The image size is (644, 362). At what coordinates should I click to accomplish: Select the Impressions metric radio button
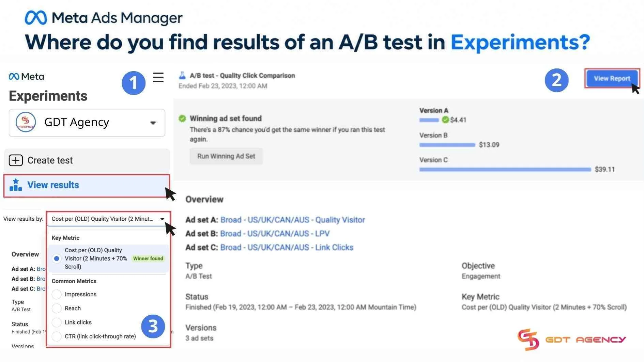[57, 294]
